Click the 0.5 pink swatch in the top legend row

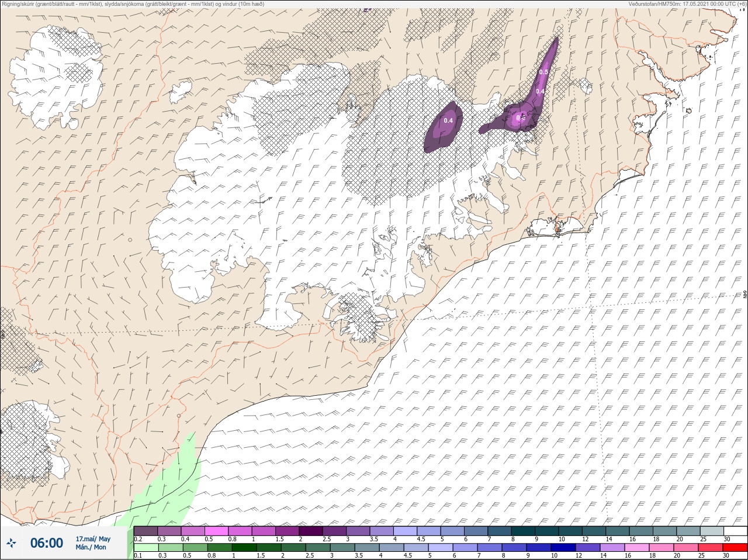tap(216, 531)
